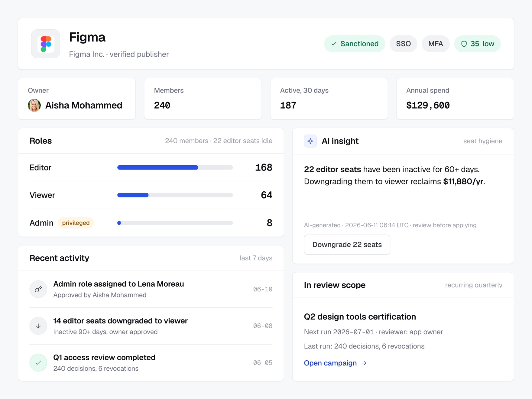The image size is (532, 399).
Task: Click 'Q2 design tools certification' title
Action: [x=360, y=317]
